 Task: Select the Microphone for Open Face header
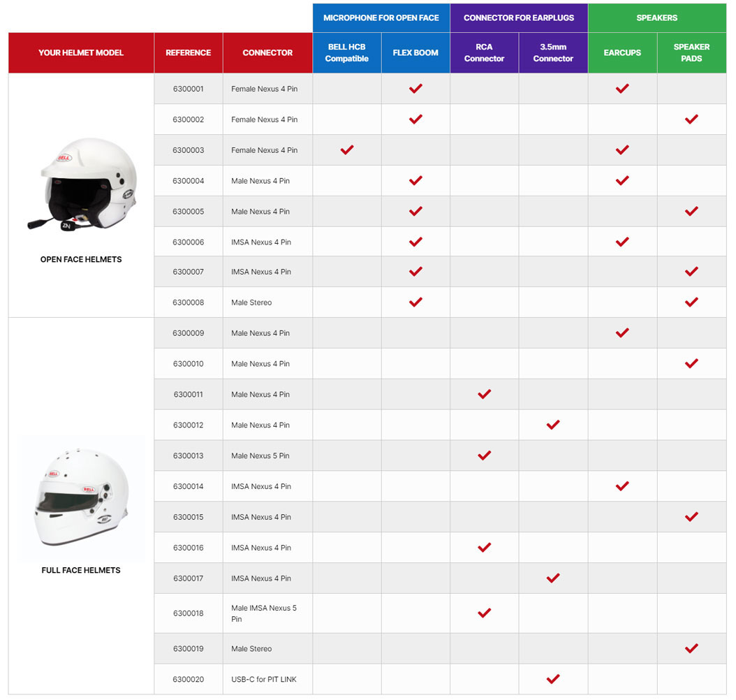coord(381,17)
